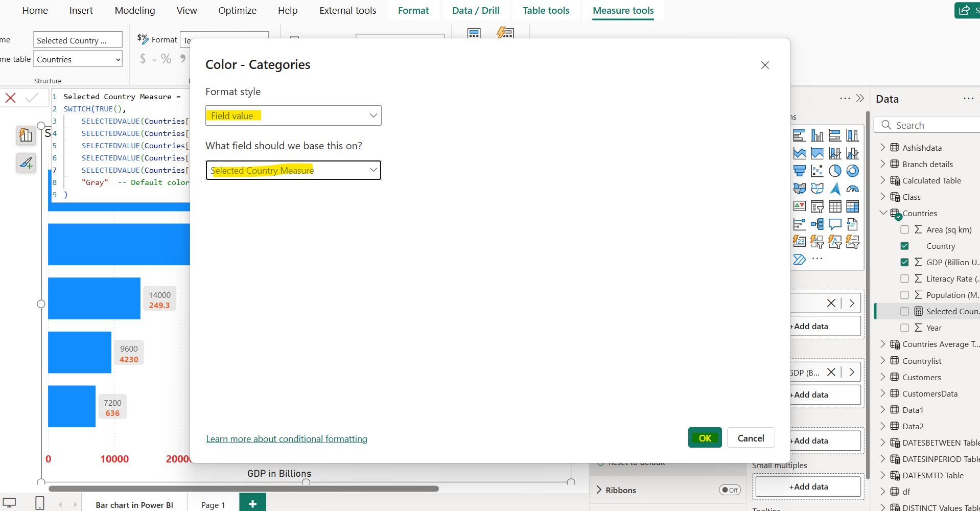Open the Modeling menu

coord(134,10)
